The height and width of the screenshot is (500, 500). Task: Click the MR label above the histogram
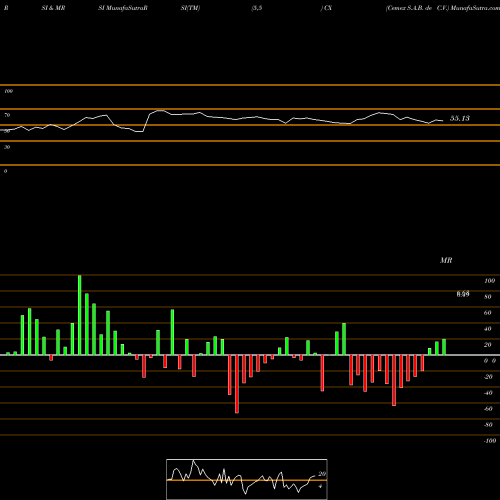[x=446, y=260]
